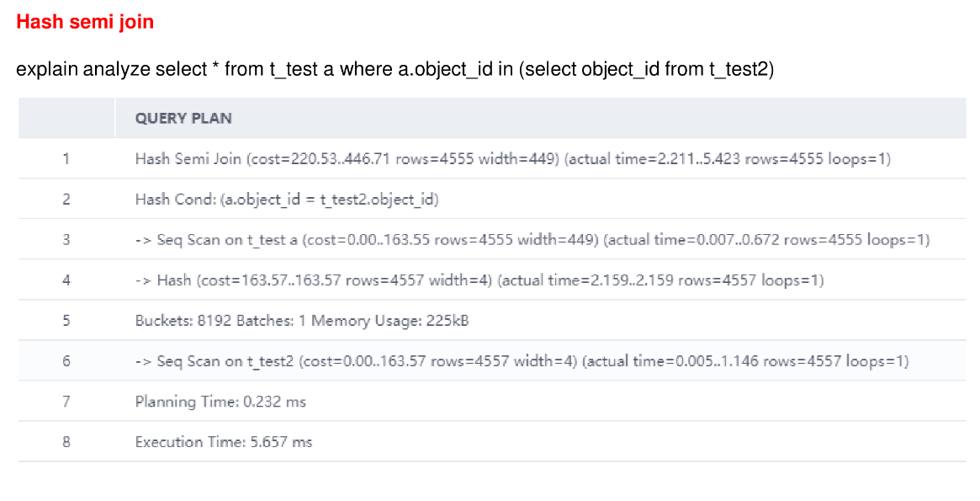Click the Seq Scan on t_test2 line
Image resolution: width=980 pixels, height=501 pixels.
(522, 361)
